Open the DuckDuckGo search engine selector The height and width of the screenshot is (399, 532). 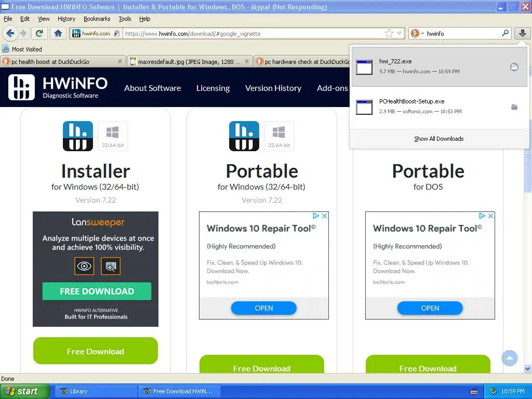(x=417, y=33)
